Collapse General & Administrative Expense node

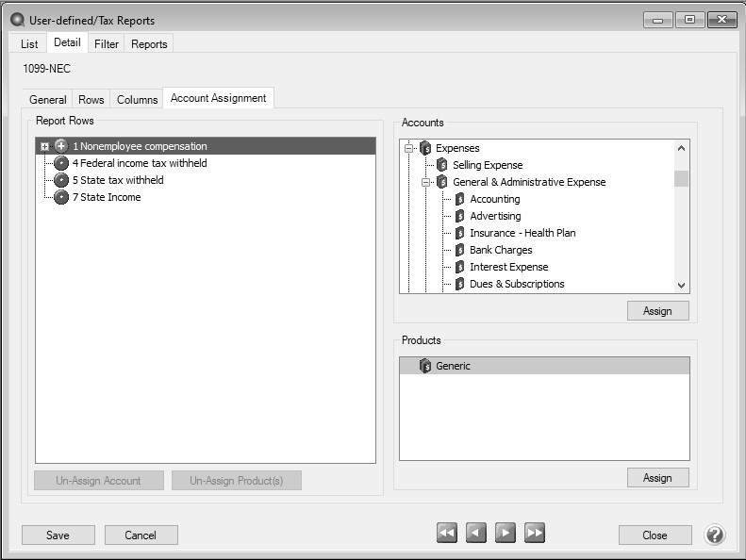[426, 182]
